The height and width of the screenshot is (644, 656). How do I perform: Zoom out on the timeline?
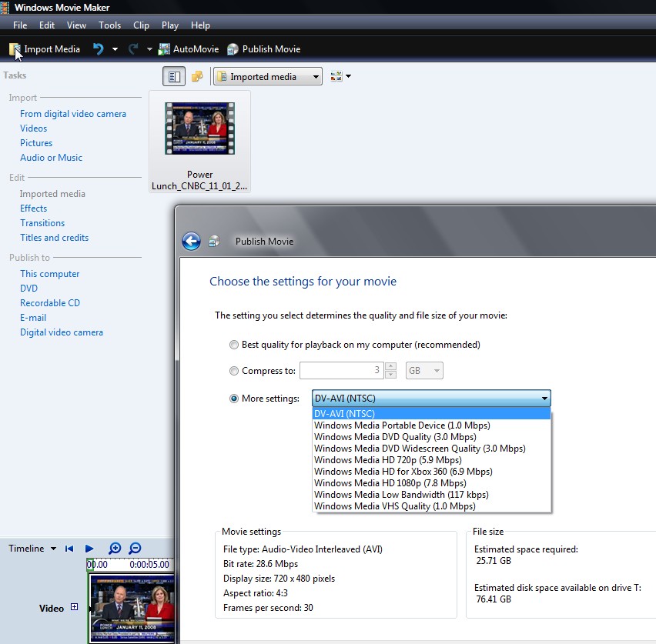135,549
